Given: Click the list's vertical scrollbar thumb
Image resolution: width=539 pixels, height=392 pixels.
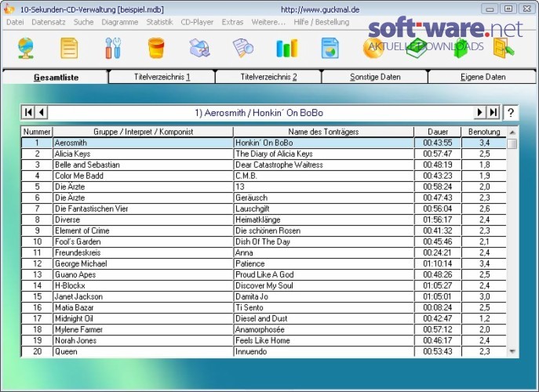Looking at the screenshot, I should (x=512, y=143).
